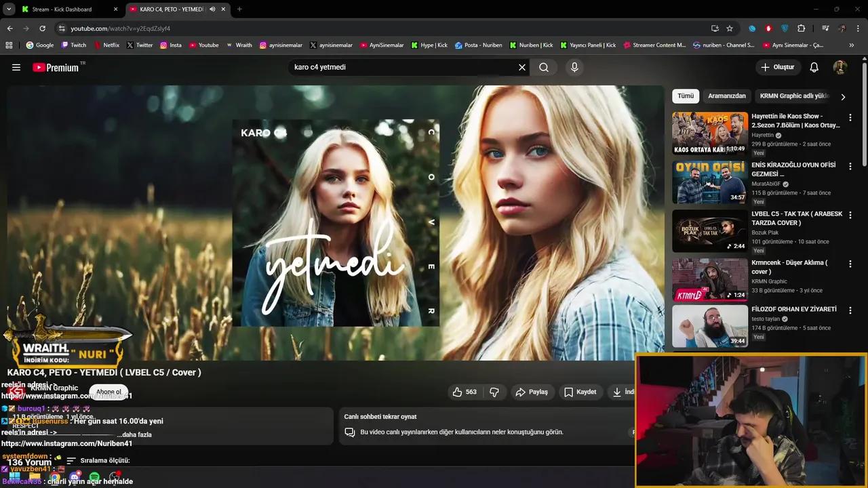Open the YouTube notifications bell
Screen dimensions: 868x488
[814, 67]
